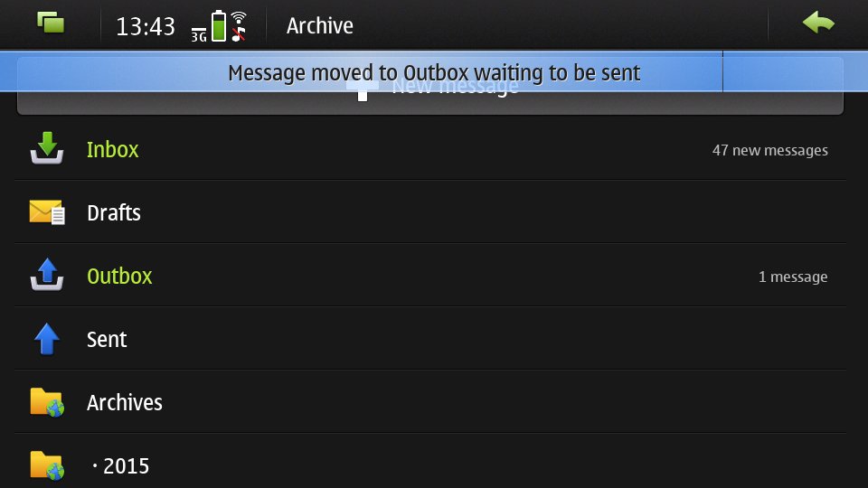This screenshot has height=488, width=868.
Task: Click the Outbox upload tray icon
Action: pos(46,275)
